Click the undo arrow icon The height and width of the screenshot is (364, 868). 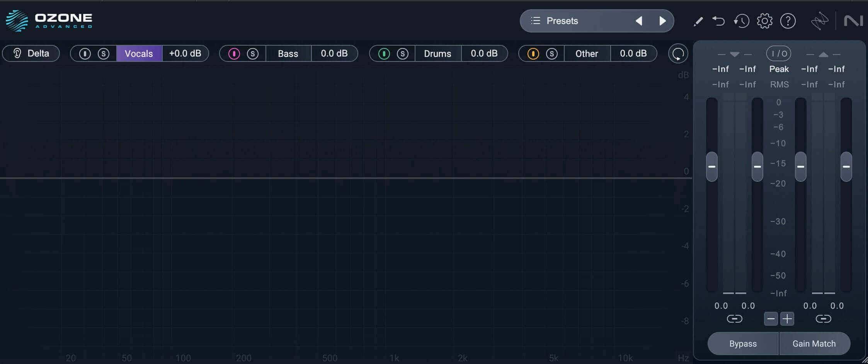[718, 21]
